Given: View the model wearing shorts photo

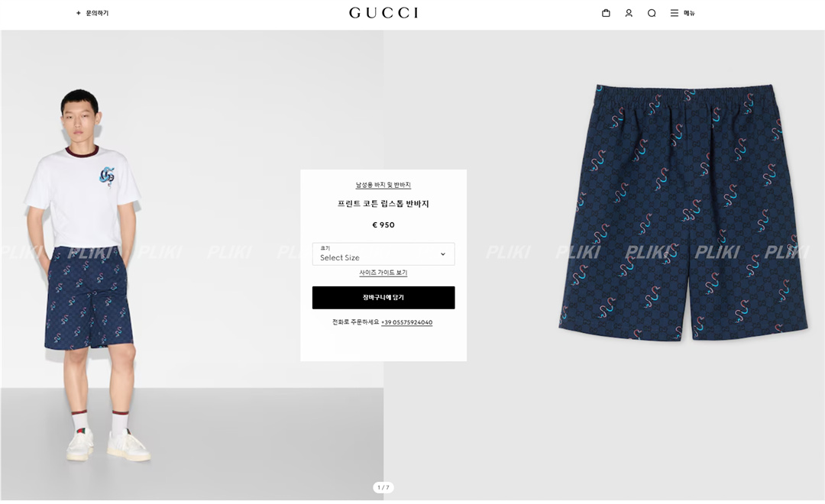Looking at the screenshot, I should 192,265.
